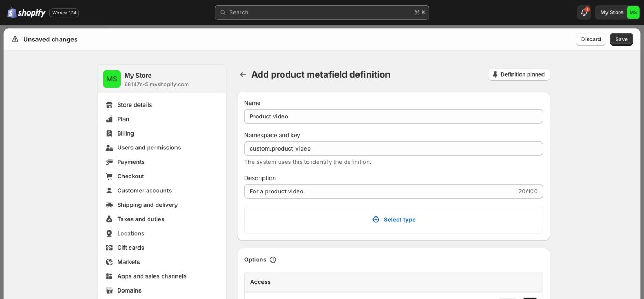Viewport: 644px width, 299px height.
Task: Click the Gift cards icon
Action: pos(109,248)
